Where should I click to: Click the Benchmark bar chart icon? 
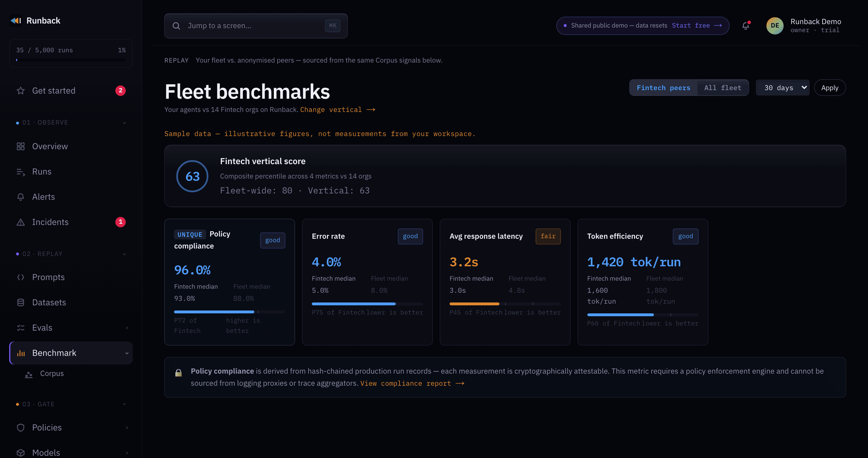click(x=21, y=353)
